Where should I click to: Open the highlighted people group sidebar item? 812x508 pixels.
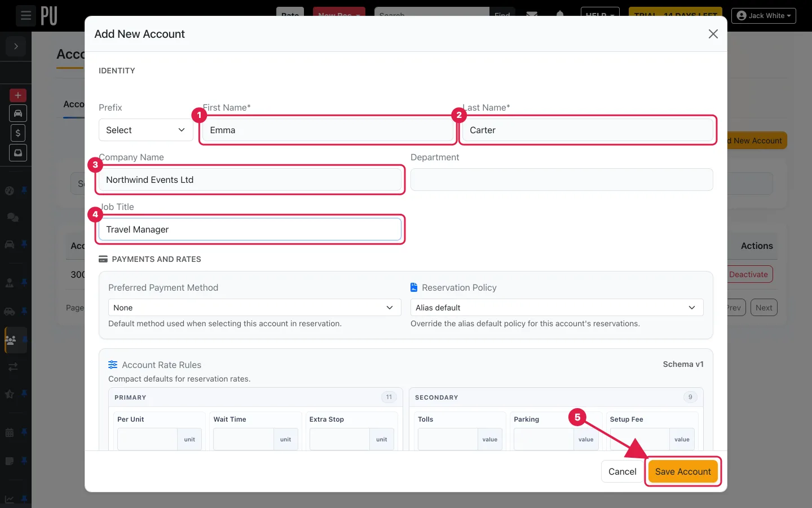[x=11, y=340]
